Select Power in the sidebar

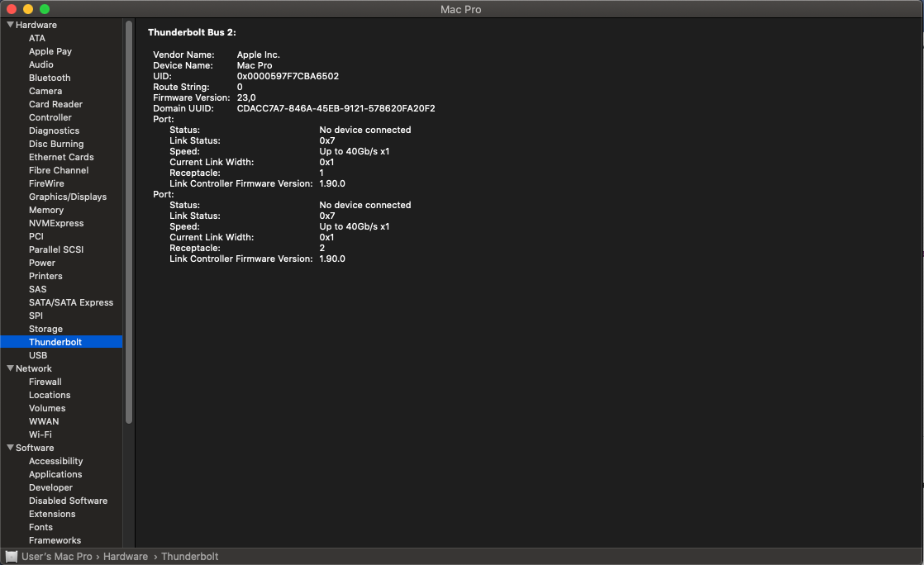(42, 263)
